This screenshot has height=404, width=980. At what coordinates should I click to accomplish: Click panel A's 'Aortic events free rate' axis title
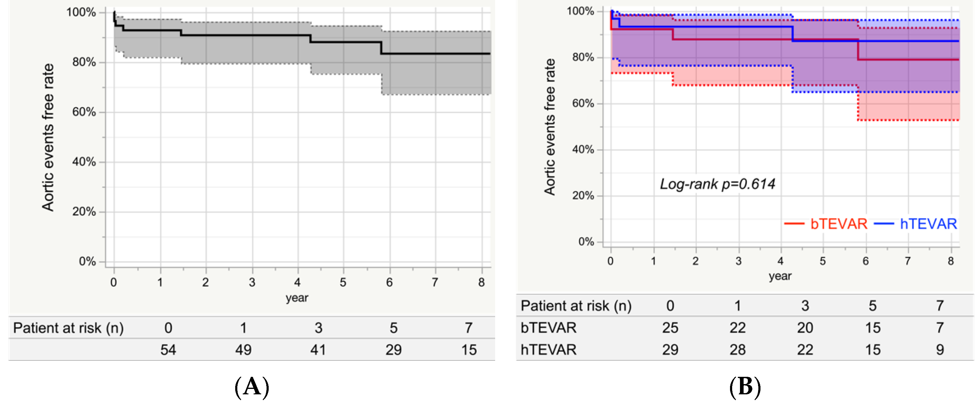pos(48,137)
